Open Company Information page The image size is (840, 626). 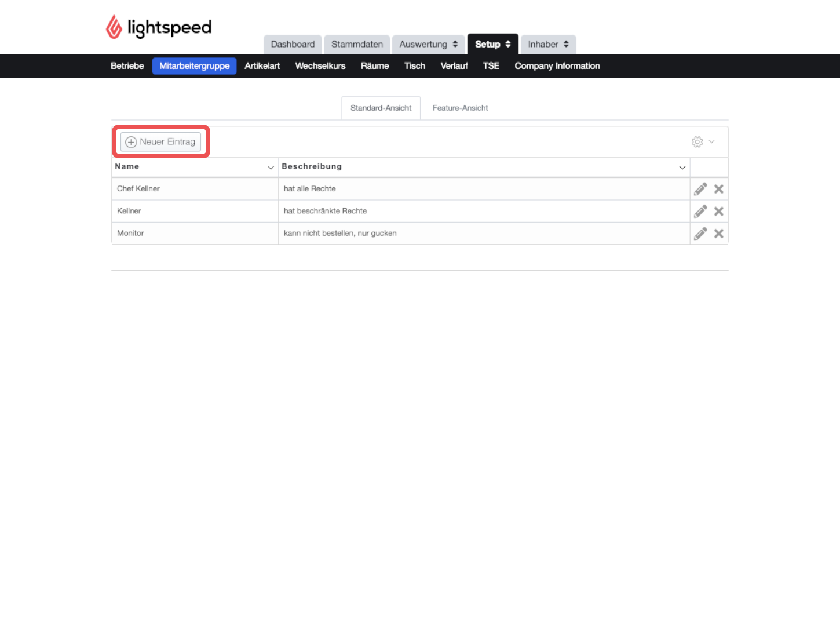557,66
